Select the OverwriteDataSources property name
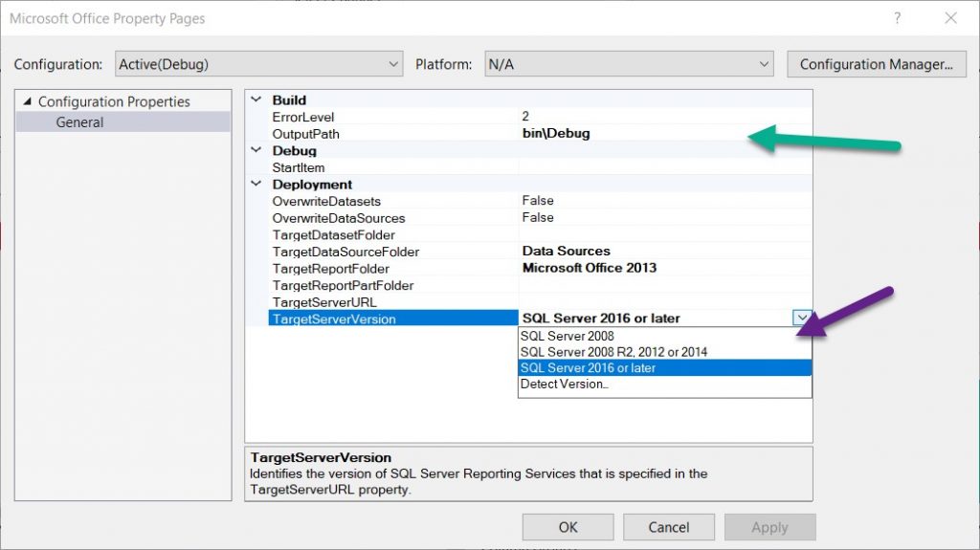Screen dimensions: 980x550 coord(339,218)
